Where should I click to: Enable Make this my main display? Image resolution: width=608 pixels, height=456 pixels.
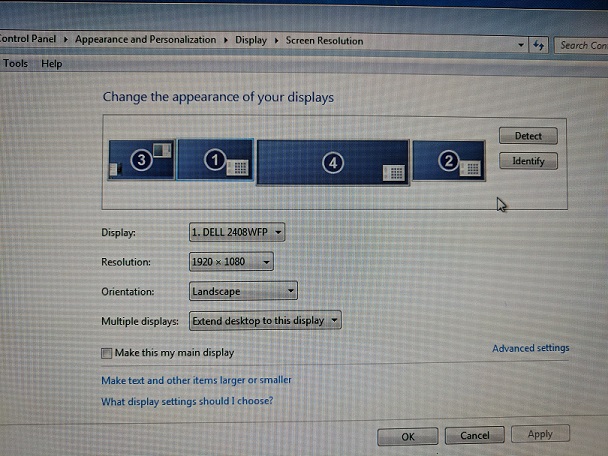point(107,353)
